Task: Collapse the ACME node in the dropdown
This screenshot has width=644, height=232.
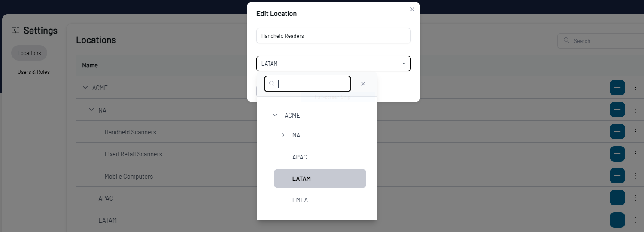Action: pyautogui.click(x=275, y=115)
